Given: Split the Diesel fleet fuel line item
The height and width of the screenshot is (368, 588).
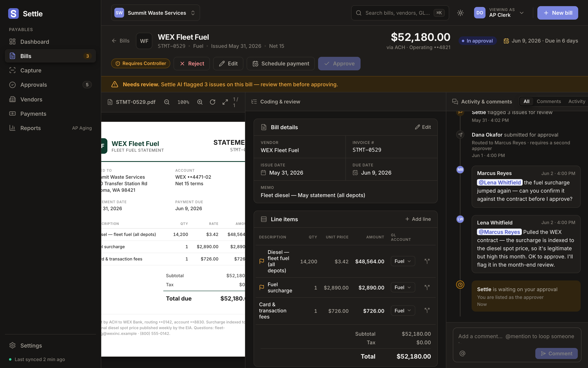Looking at the screenshot, I should tap(427, 261).
